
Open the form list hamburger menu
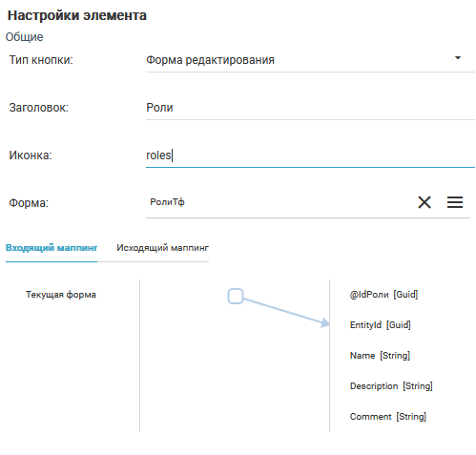point(455,202)
